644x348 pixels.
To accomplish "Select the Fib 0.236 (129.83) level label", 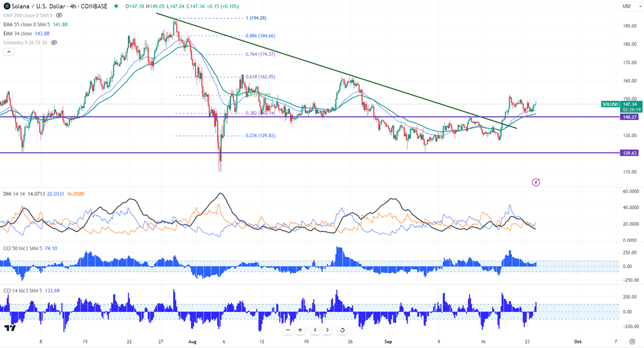I will tap(261, 136).
